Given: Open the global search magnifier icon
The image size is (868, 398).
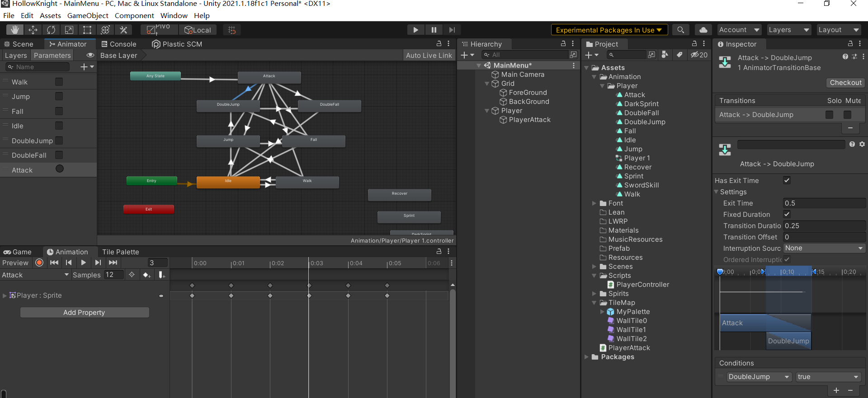Looking at the screenshot, I should tap(680, 30).
